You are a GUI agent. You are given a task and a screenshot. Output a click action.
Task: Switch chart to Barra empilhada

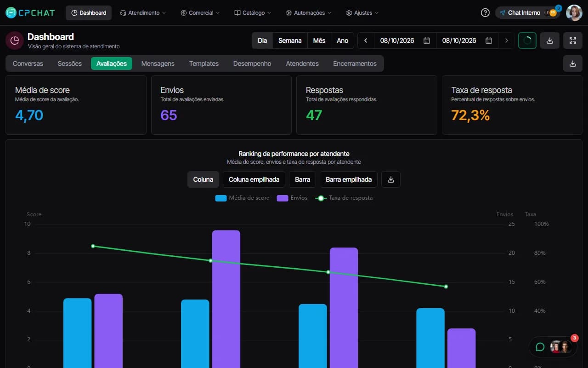[349, 179]
